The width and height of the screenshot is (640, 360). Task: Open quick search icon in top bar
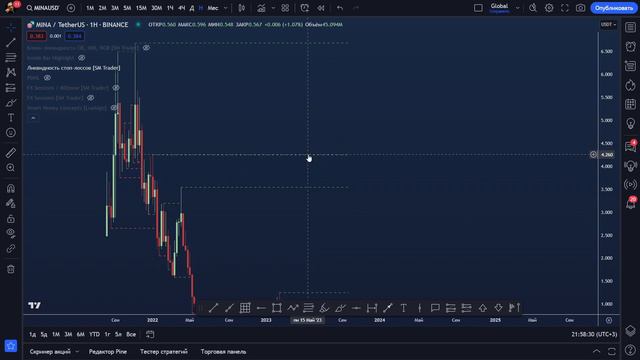pyautogui.click(x=533, y=8)
